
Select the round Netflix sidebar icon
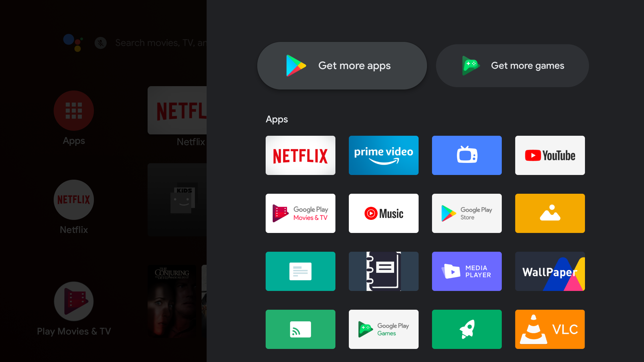[74, 200]
